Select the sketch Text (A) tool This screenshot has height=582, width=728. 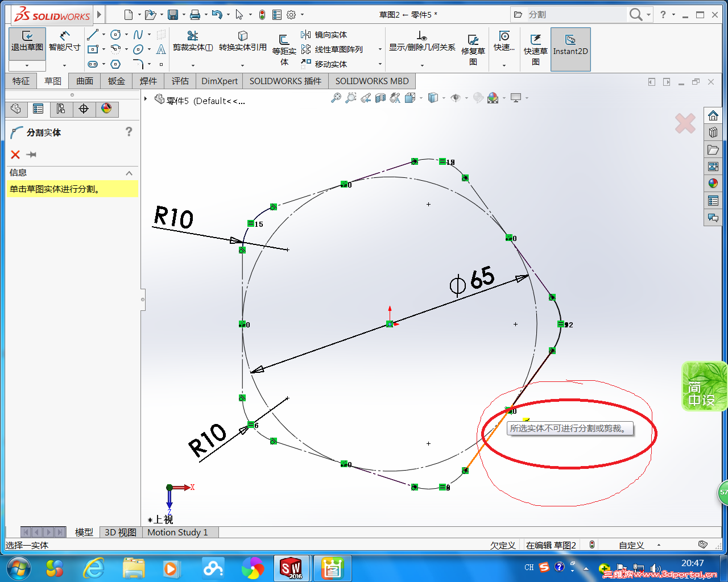[161, 49]
